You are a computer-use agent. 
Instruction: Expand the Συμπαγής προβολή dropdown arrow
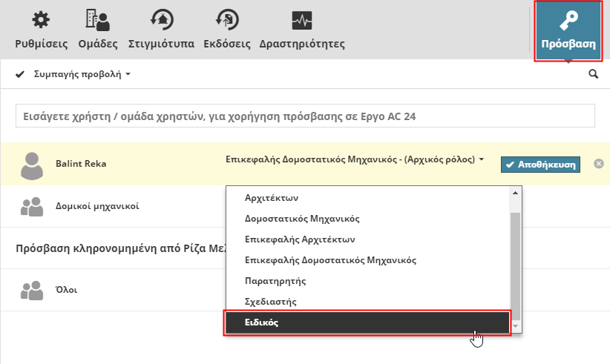click(x=128, y=76)
